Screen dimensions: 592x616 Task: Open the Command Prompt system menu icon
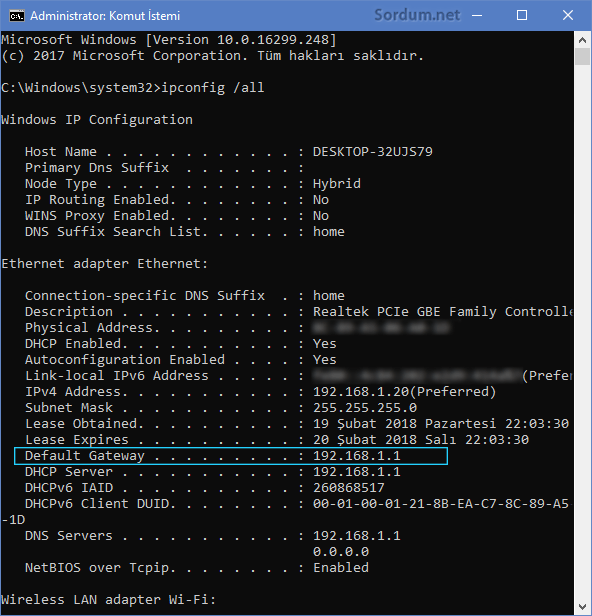pyautogui.click(x=17, y=16)
